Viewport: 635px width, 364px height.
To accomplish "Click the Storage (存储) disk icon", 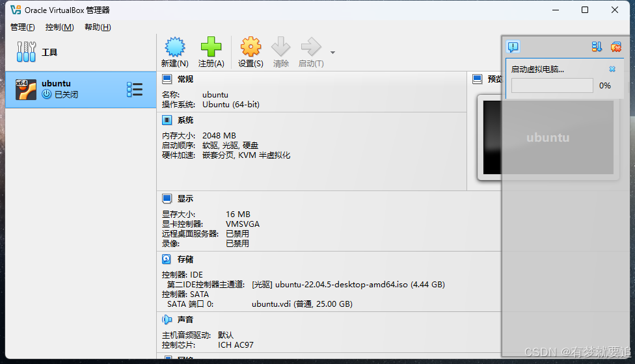I will coord(167,259).
